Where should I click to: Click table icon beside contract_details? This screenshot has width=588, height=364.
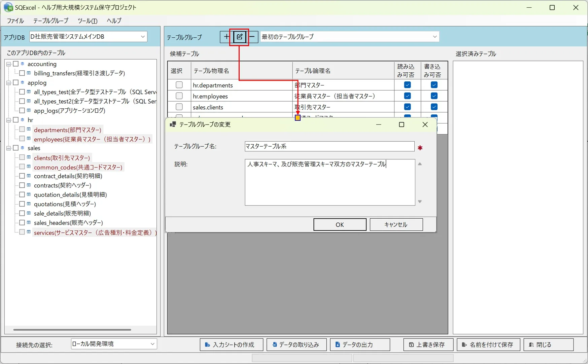[29, 176]
